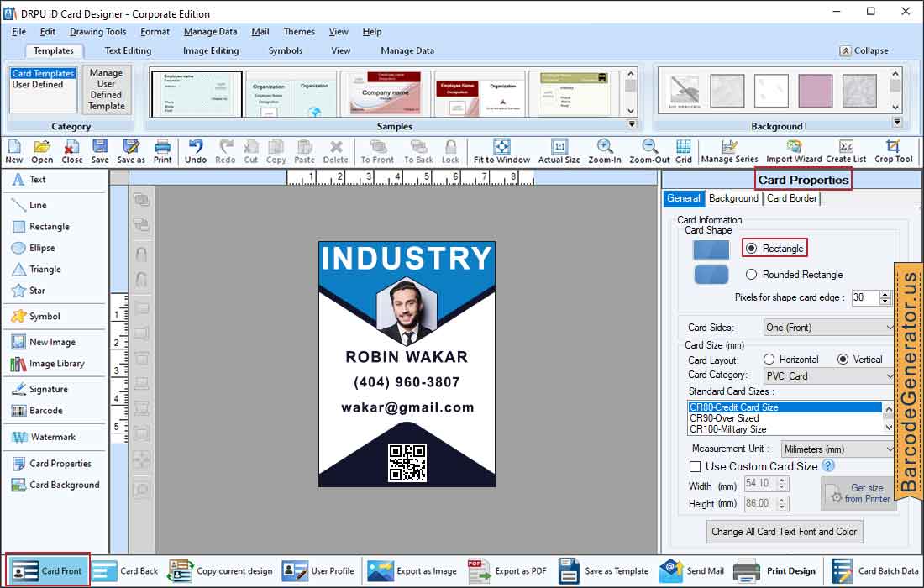Toggle the Grid toolbar icon

[x=684, y=151]
